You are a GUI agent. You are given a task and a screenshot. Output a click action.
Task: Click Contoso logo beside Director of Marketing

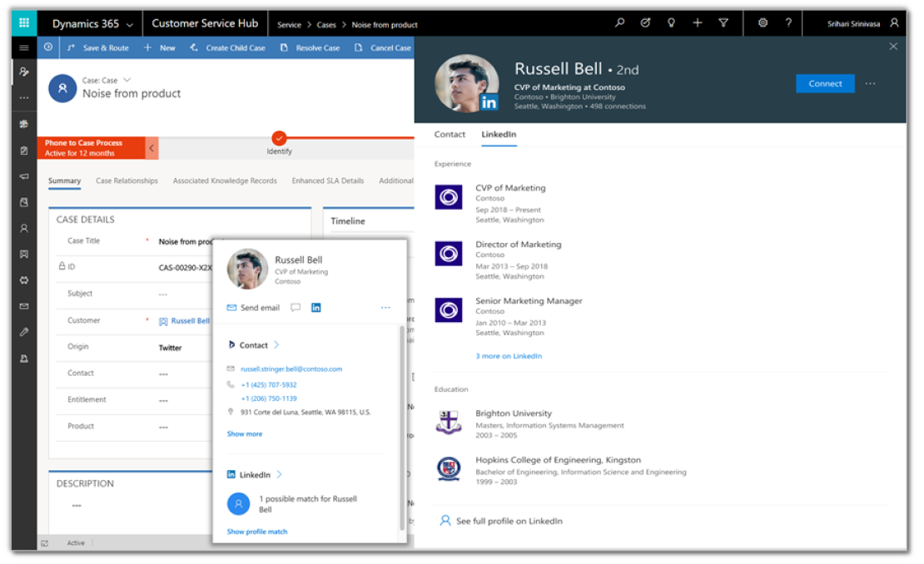tap(449, 254)
